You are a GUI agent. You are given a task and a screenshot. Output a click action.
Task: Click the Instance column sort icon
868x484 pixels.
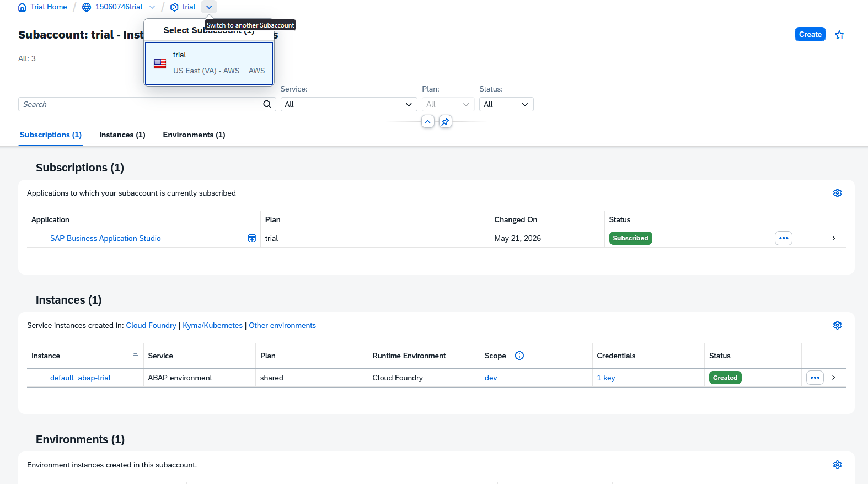click(x=135, y=356)
